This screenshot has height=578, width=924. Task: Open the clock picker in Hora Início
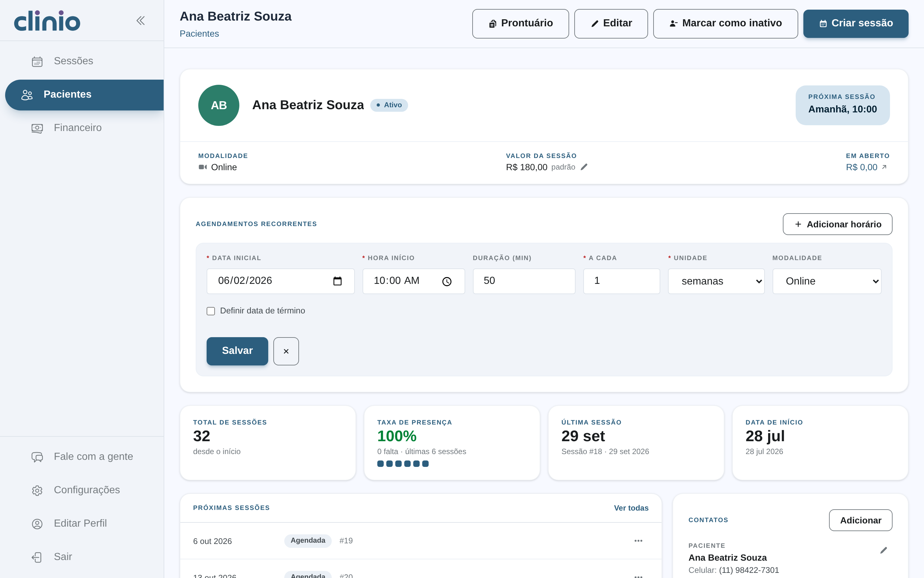(447, 281)
